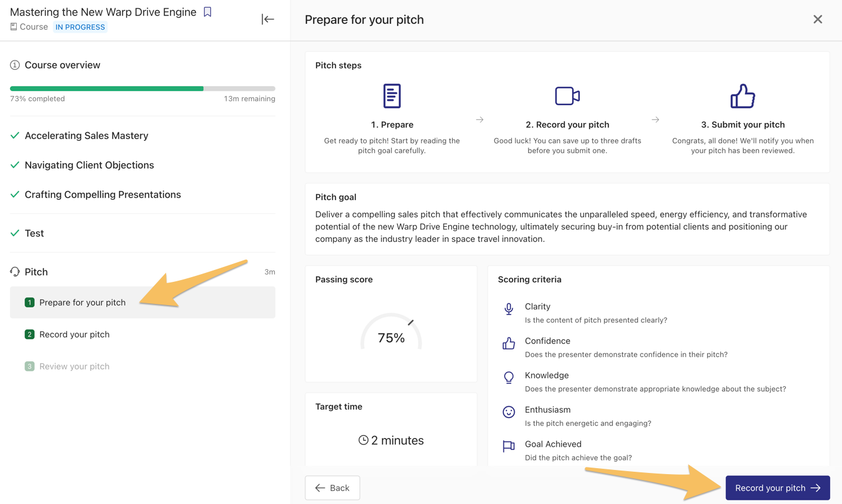Click the arrow between Prepare and Record steps
842x504 pixels.
(x=480, y=120)
